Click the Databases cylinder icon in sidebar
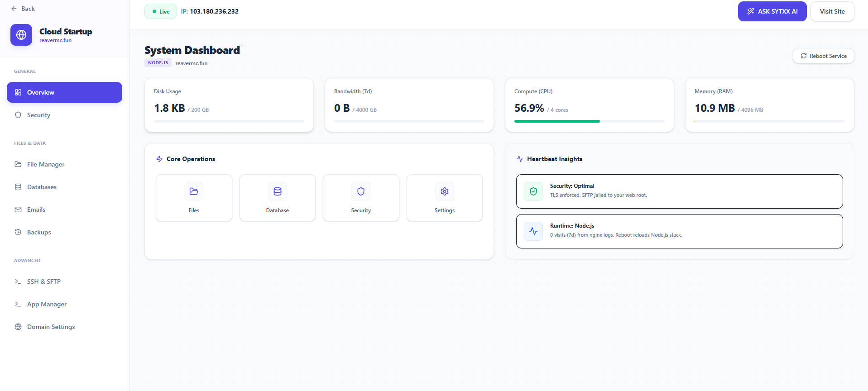Viewport: 868px width, 391px height. (18, 187)
